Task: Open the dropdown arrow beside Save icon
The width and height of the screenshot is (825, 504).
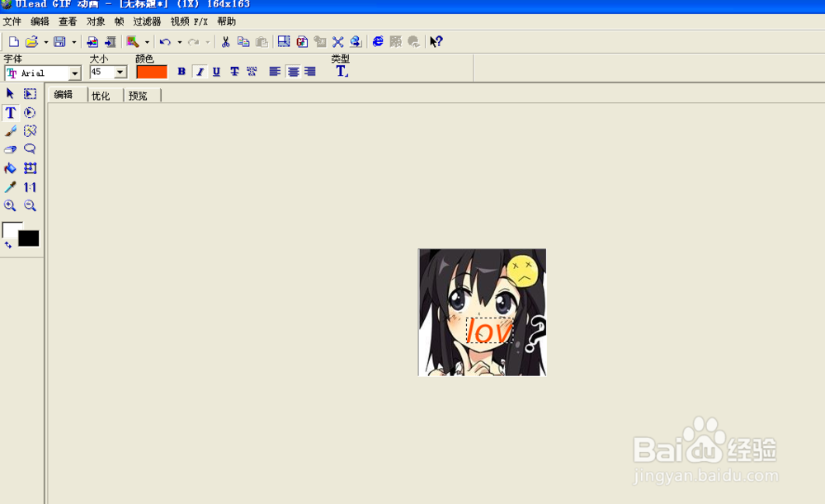Action: (x=73, y=42)
